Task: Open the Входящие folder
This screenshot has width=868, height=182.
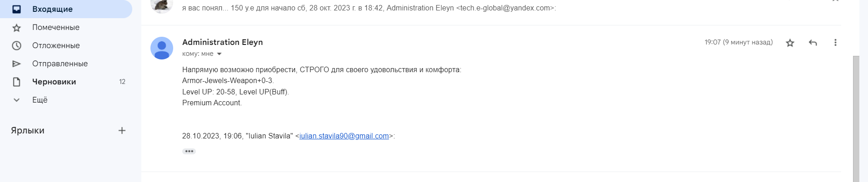Action: [66, 9]
